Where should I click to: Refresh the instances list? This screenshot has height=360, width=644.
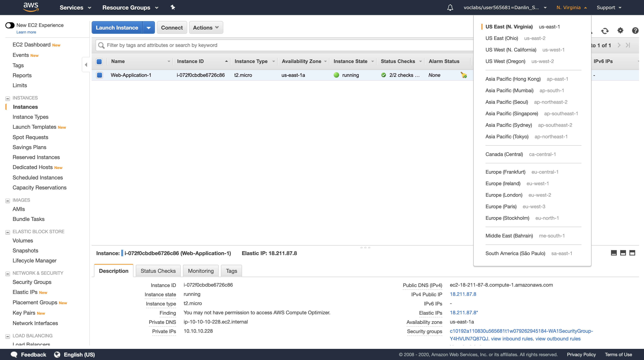point(605,31)
